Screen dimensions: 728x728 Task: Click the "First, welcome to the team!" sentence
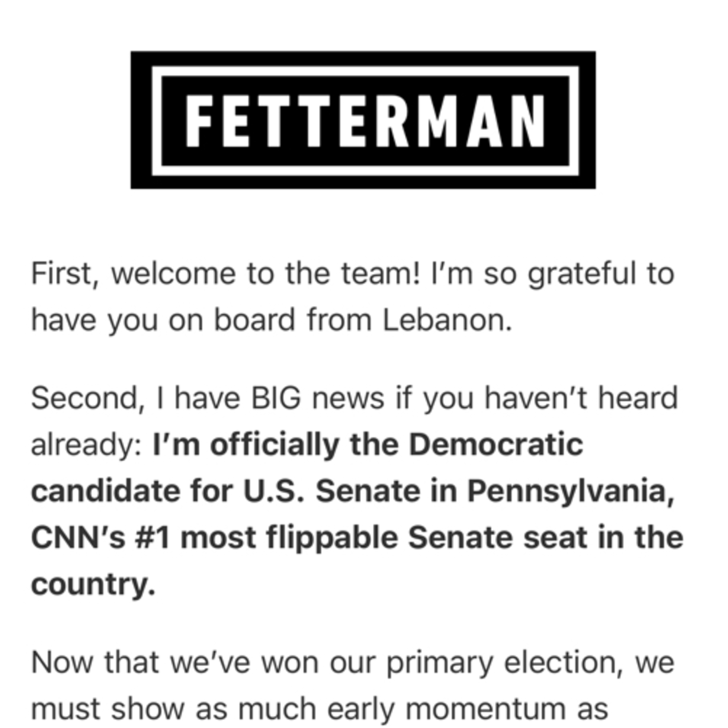pyautogui.click(x=225, y=274)
